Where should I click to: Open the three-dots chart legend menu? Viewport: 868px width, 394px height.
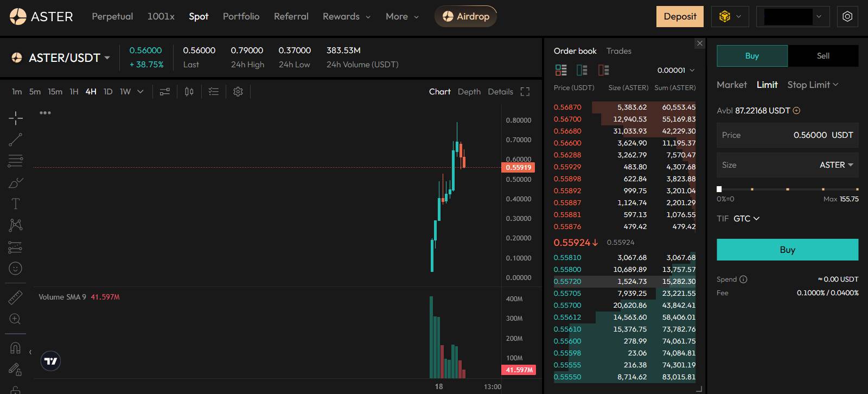tap(45, 113)
